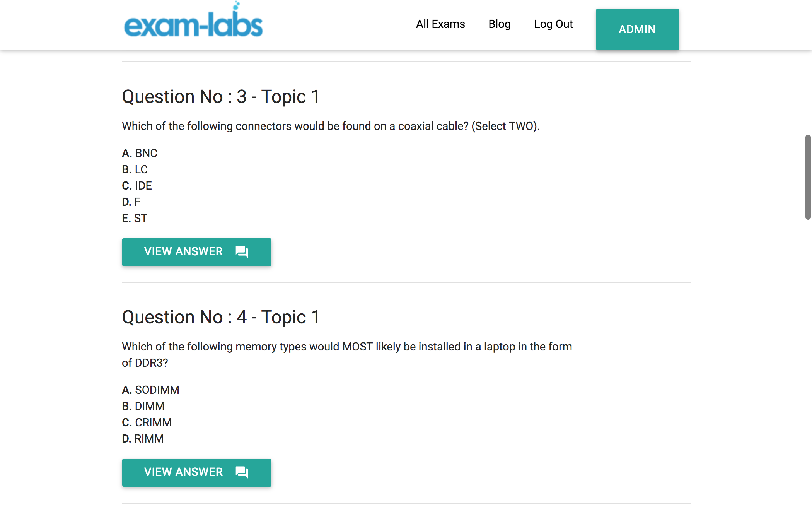The image size is (812, 506).
Task: Click the page vertical scrollbar thumb
Action: (808, 177)
